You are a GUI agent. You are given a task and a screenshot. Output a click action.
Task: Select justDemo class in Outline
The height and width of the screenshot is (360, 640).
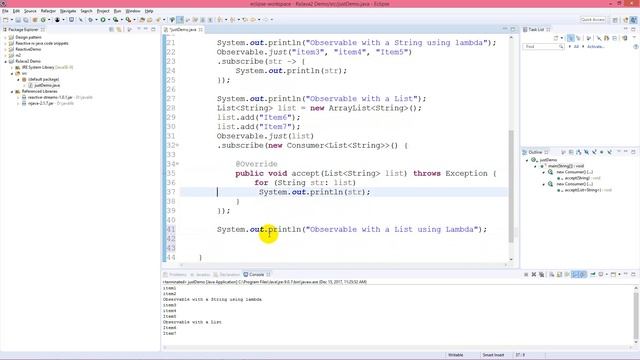click(x=548, y=160)
